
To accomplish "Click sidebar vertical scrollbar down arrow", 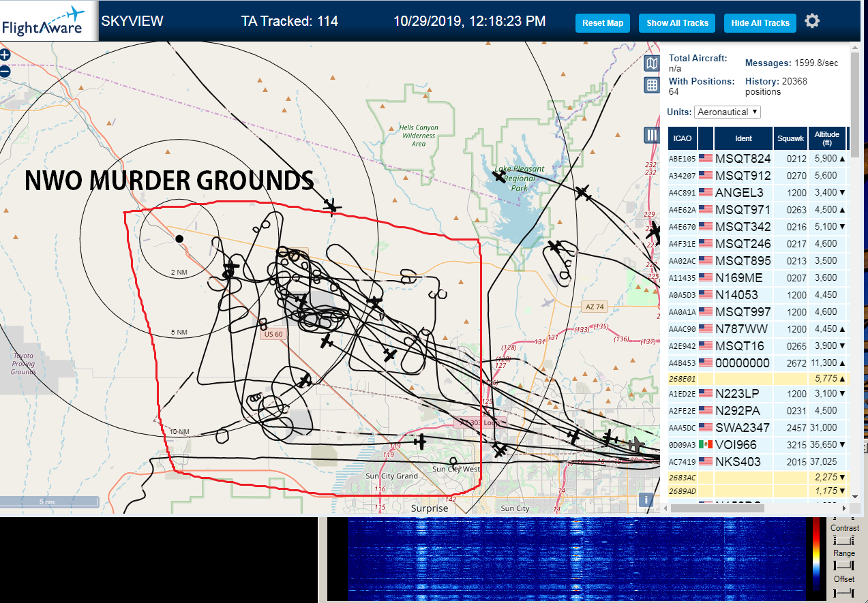I will pos(855,495).
